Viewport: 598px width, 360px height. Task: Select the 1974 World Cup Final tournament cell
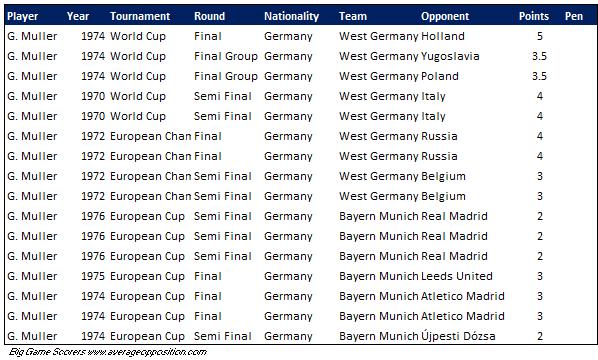pos(138,36)
